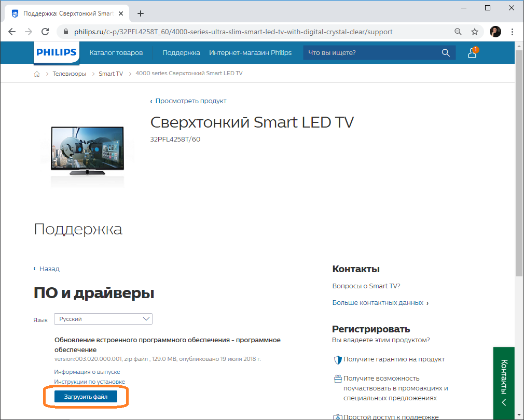Click Вы владеете этим продуктом? text
524x420 pixels.
coord(381,340)
